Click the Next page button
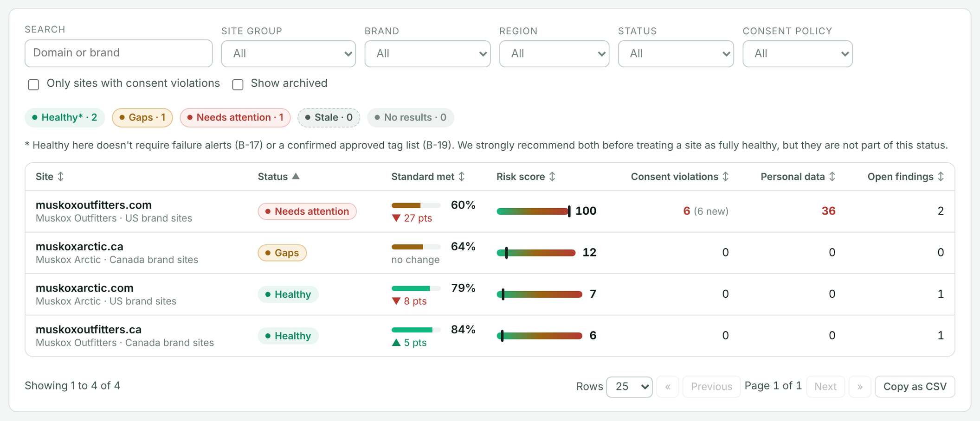980x421 pixels. click(x=825, y=387)
